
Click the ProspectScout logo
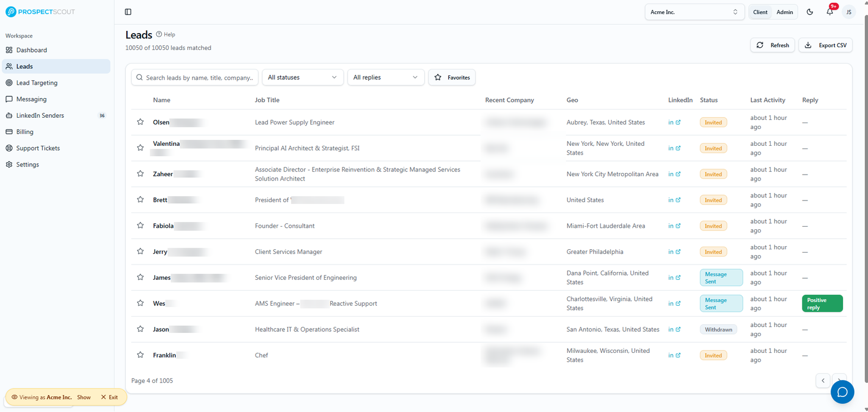(x=40, y=12)
